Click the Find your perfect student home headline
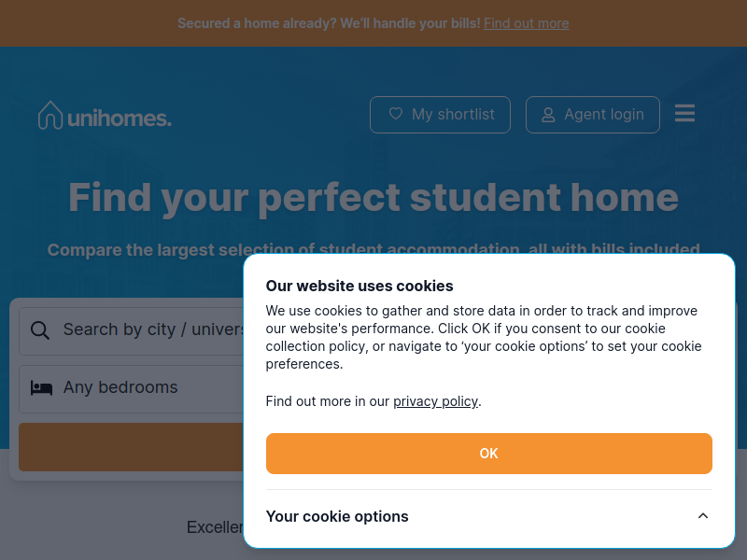 (x=373, y=198)
